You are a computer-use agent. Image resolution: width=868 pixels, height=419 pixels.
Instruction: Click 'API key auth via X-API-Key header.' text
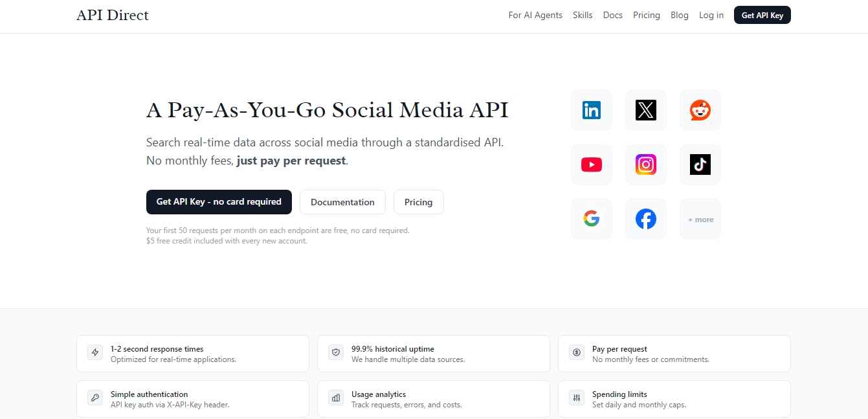(170, 405)
